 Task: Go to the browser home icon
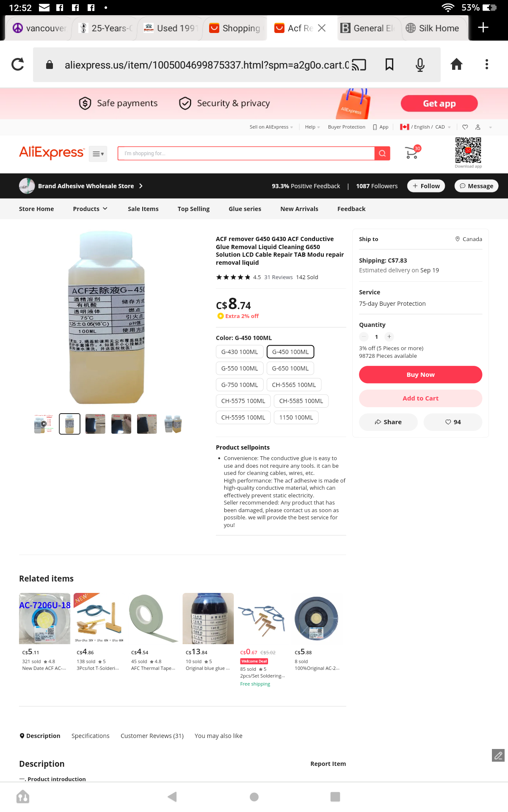click(x=456, y=64)
